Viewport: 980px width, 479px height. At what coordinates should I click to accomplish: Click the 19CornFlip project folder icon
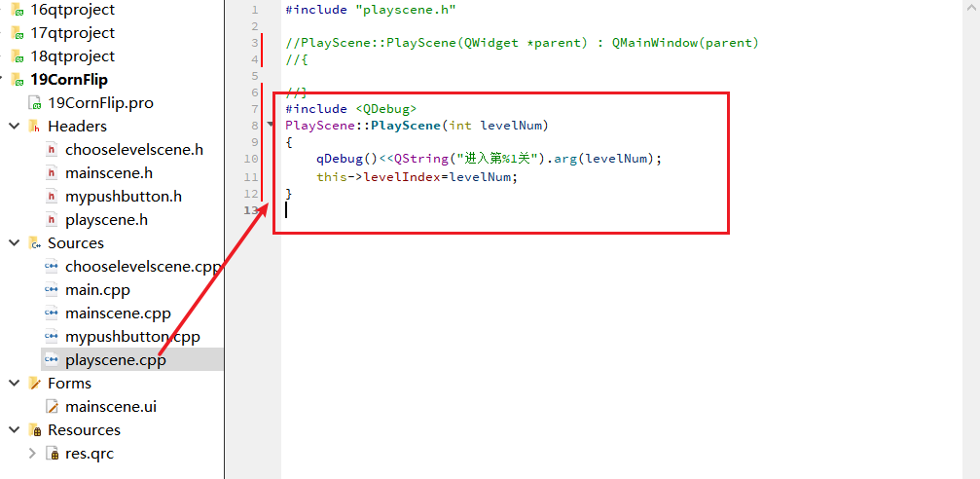pyautogui.click(x=18, y=80)
